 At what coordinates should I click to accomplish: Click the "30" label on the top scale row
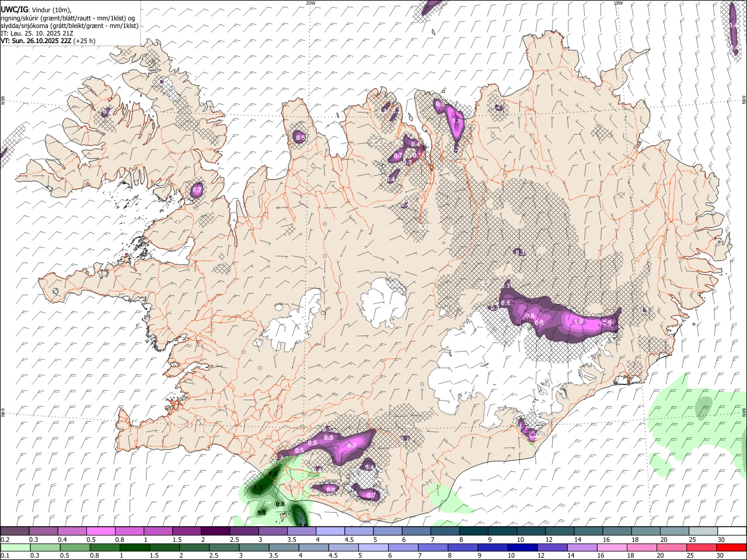[721, 540]
